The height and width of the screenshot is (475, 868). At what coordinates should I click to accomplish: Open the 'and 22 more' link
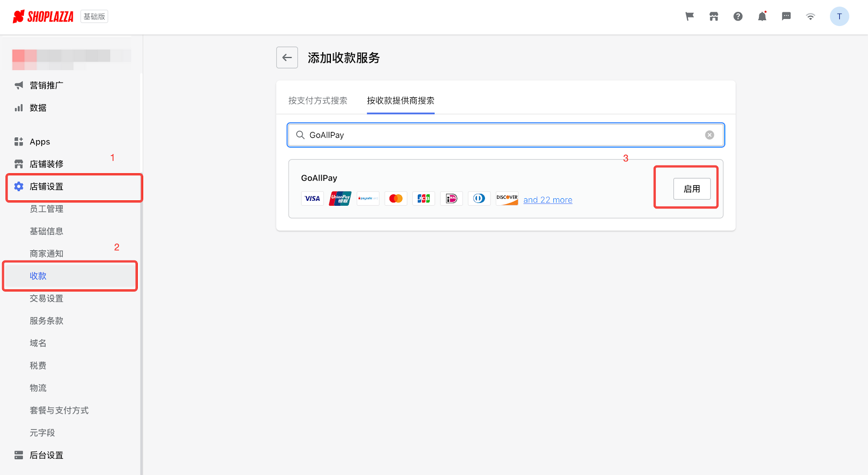click(x=548, y=200)
